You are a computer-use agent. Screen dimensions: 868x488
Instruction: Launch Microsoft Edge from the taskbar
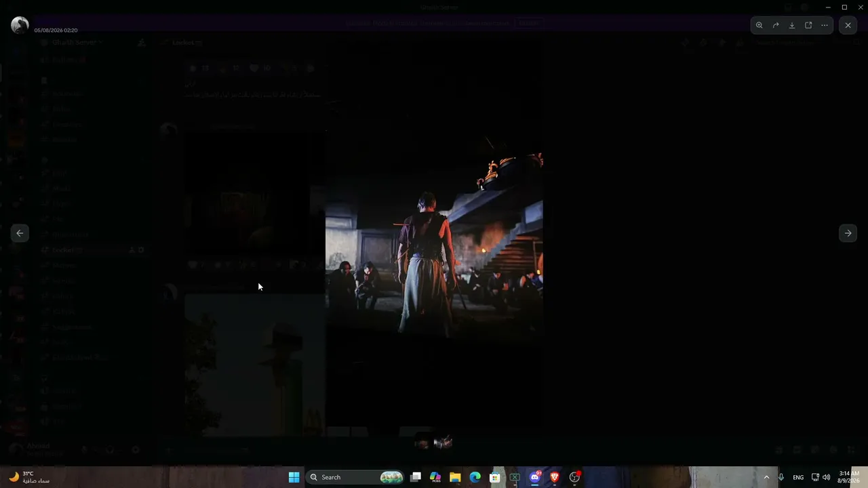[x=475, y=477]
